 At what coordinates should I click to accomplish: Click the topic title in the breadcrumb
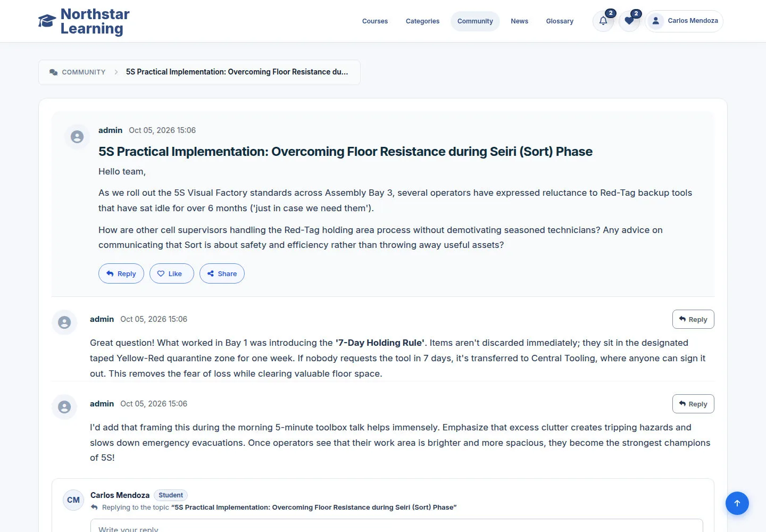[237, 72]
